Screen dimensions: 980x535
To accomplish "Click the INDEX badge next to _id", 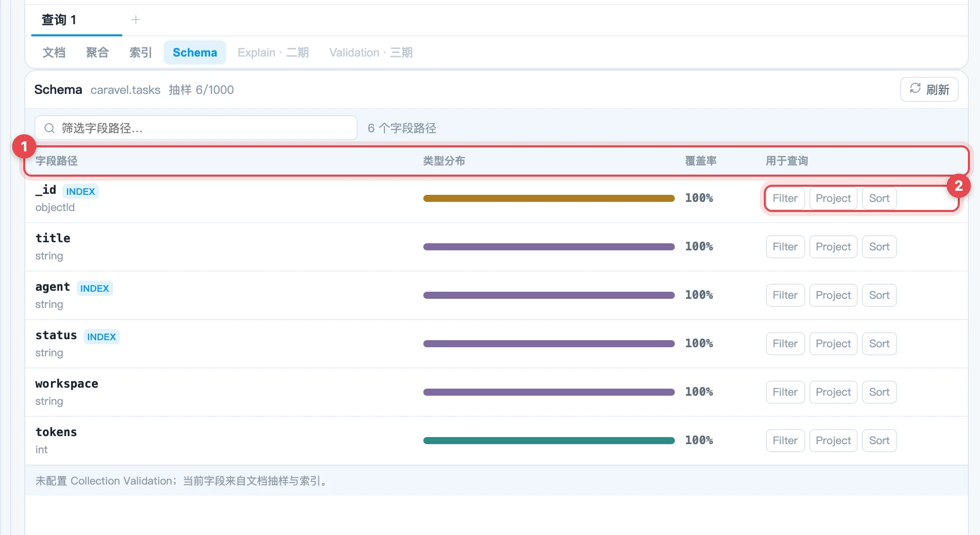I will point(80,191).
